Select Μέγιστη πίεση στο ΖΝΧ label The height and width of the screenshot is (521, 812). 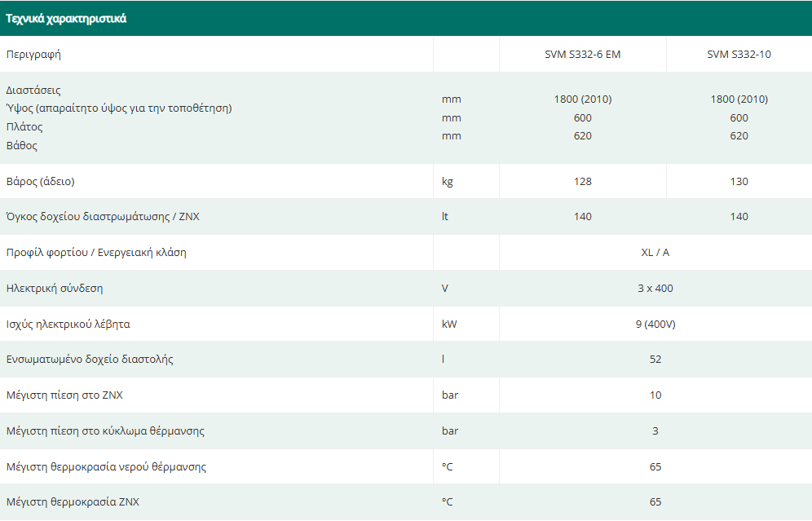(64, 395)
